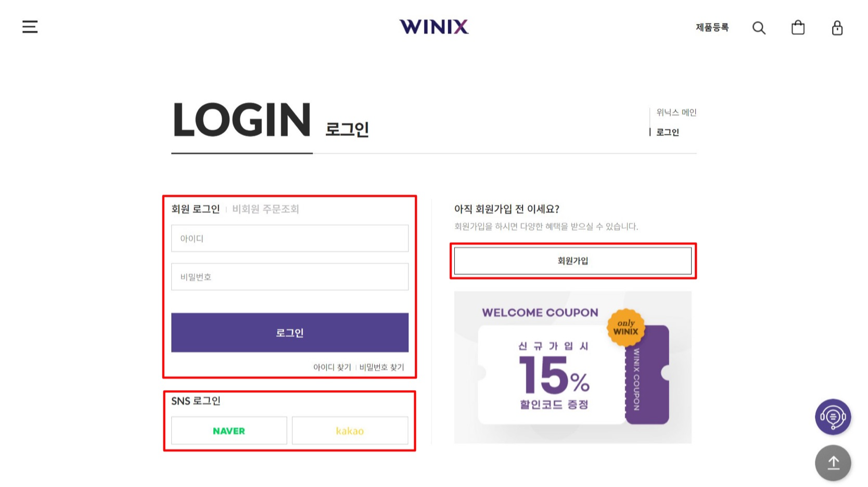This screenshot has height=487, width=868.
Task: Click the 회원가입 button
Action: tap(572, 260)
